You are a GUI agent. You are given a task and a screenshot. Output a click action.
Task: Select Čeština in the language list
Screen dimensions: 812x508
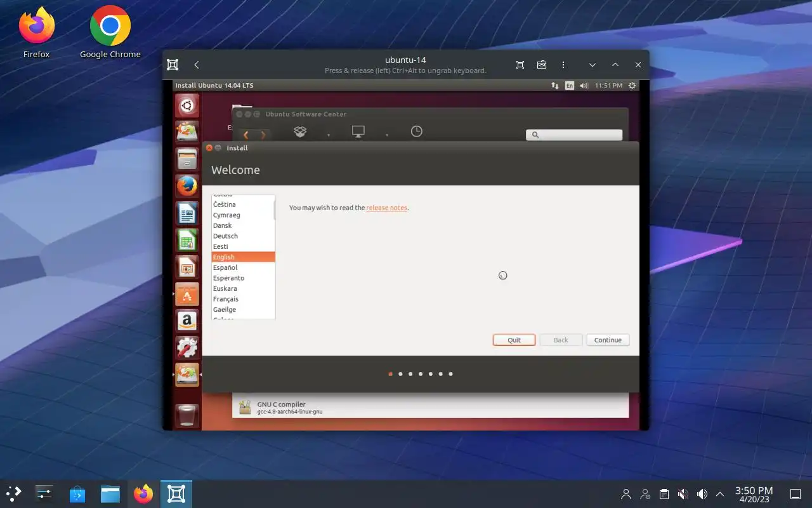[x=242, y=204]
